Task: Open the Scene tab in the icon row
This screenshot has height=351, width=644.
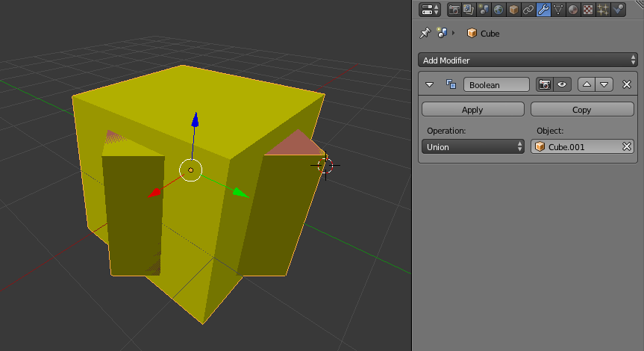Action: [x=484, y=10]
